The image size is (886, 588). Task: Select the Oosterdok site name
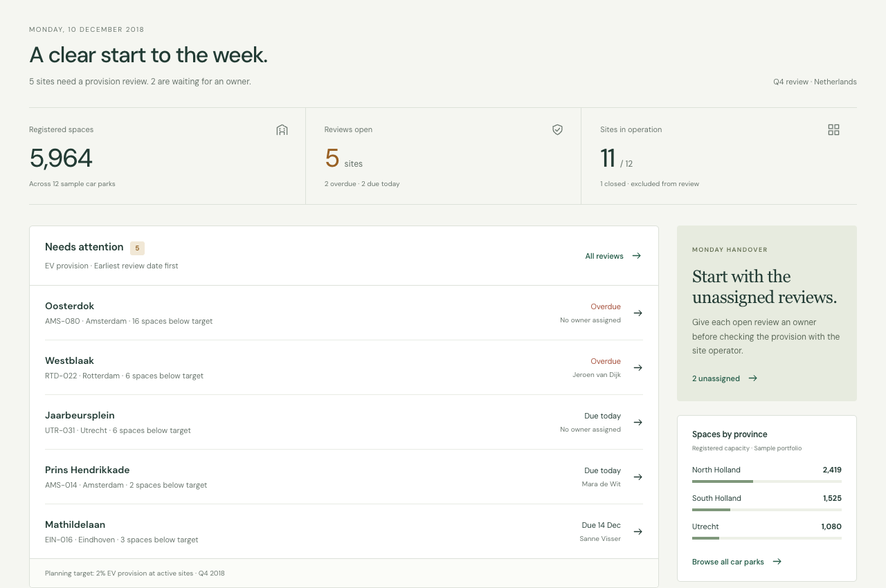[x=69, y=306]
